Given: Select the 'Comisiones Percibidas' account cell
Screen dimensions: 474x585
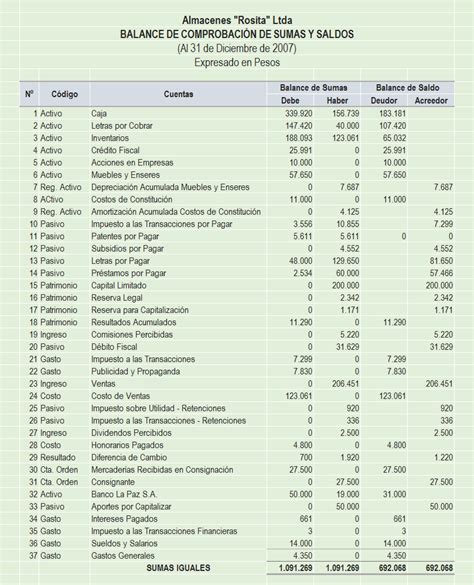Looking at the screenshot, I should pos(132,335).
